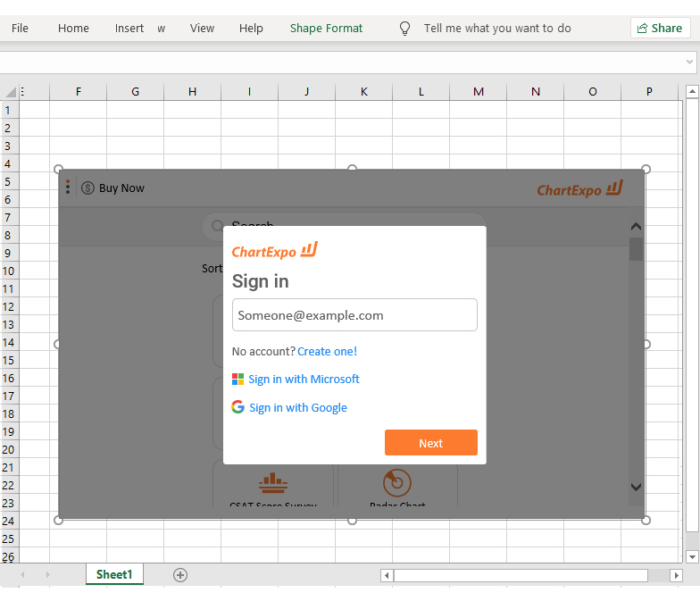This screenshot has height=601, width=700.
Task: Click the Microsoft logo icon
Action: click(x=237, y=380)
